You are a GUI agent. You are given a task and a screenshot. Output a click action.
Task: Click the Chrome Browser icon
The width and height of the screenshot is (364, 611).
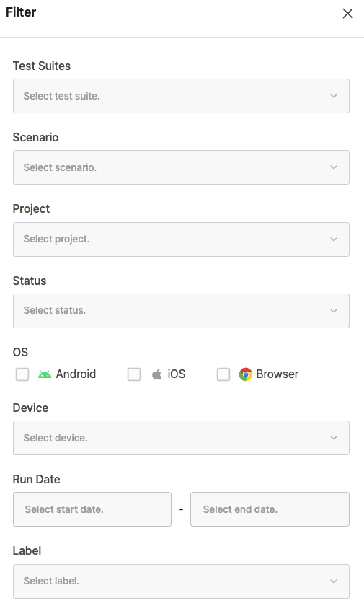(246, 374)
